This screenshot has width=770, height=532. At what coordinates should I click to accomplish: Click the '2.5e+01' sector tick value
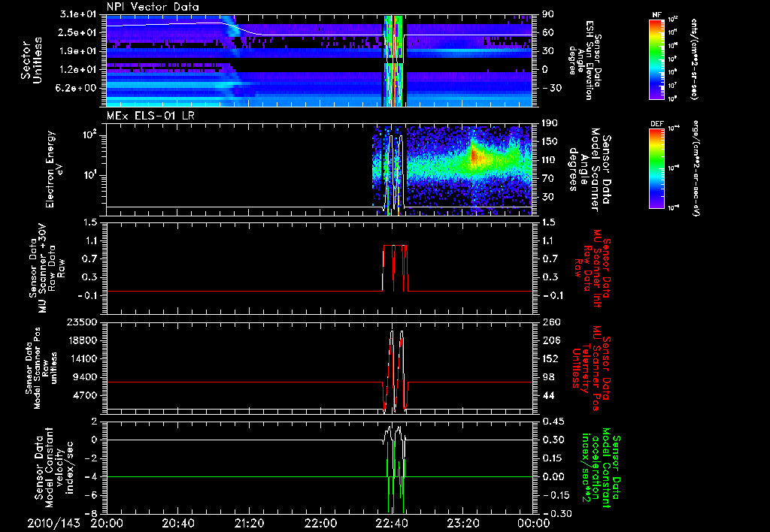click(x=78, y=32)
